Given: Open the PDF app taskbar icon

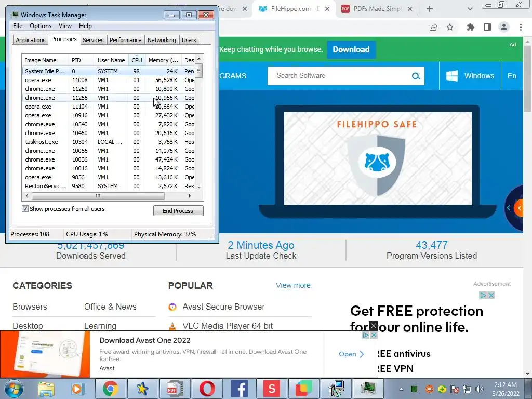Looking at the screenshot, I should click(175, 389).
